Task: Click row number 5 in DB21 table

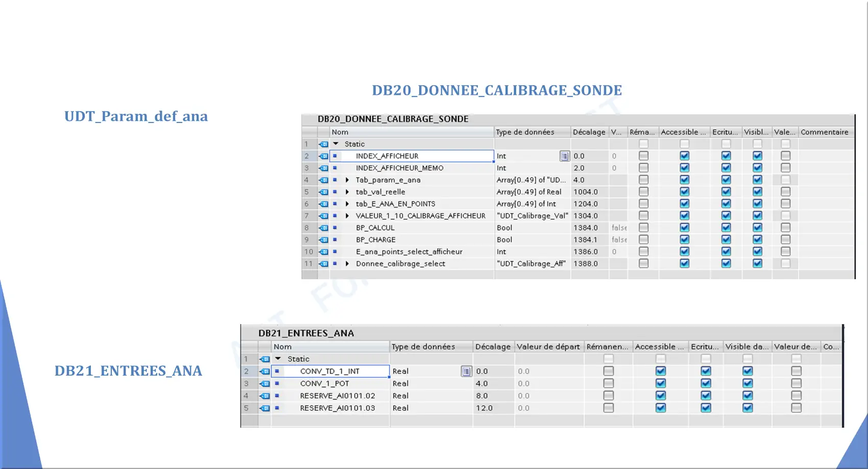Action: tap(246, 408)
